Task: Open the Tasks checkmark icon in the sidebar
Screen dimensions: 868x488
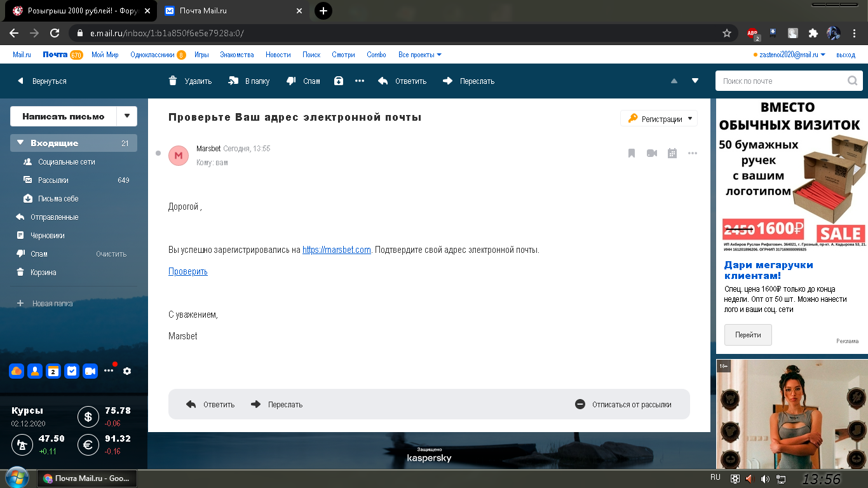Action: (x=72, y=371)
